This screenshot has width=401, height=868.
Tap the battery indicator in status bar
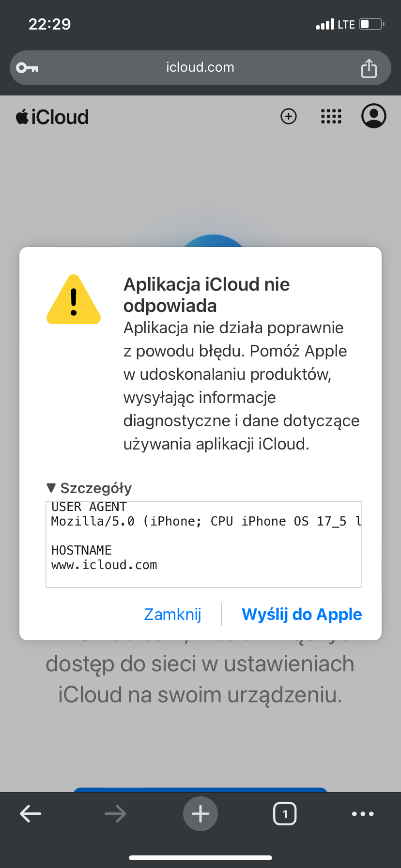click(371, 24)
